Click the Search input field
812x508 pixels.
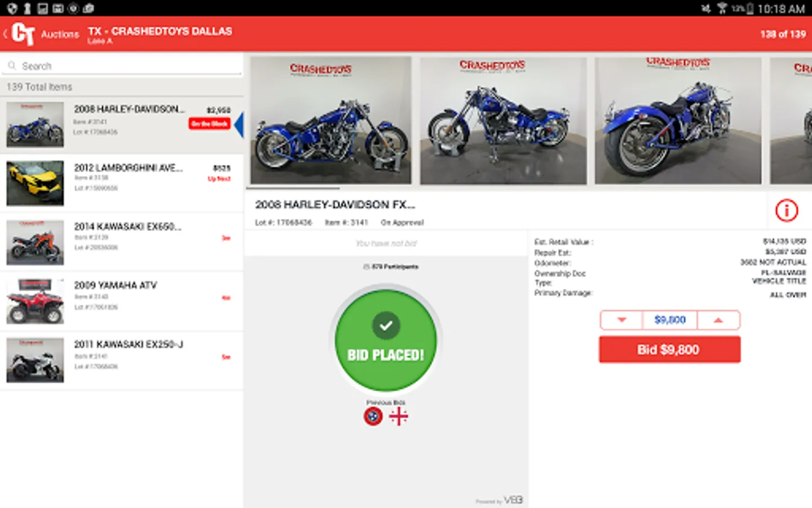(x=122, y=66)
